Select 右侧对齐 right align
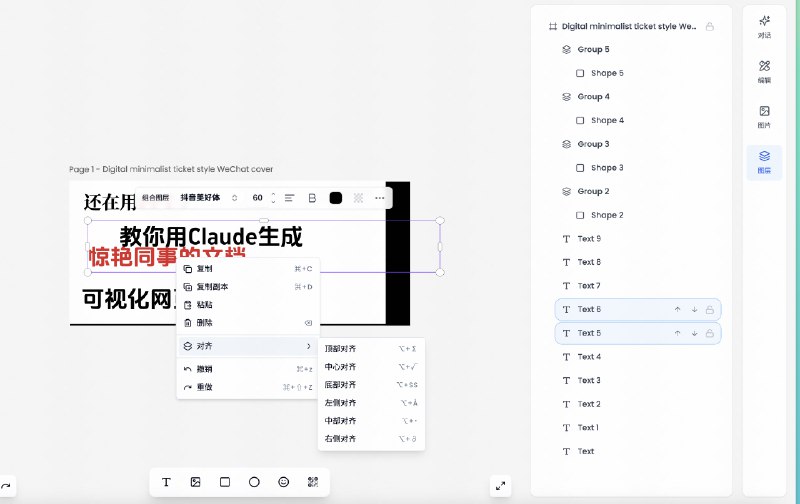Image resolution: width=800 pixels, height=504 pixels. [x=371, y=439]
